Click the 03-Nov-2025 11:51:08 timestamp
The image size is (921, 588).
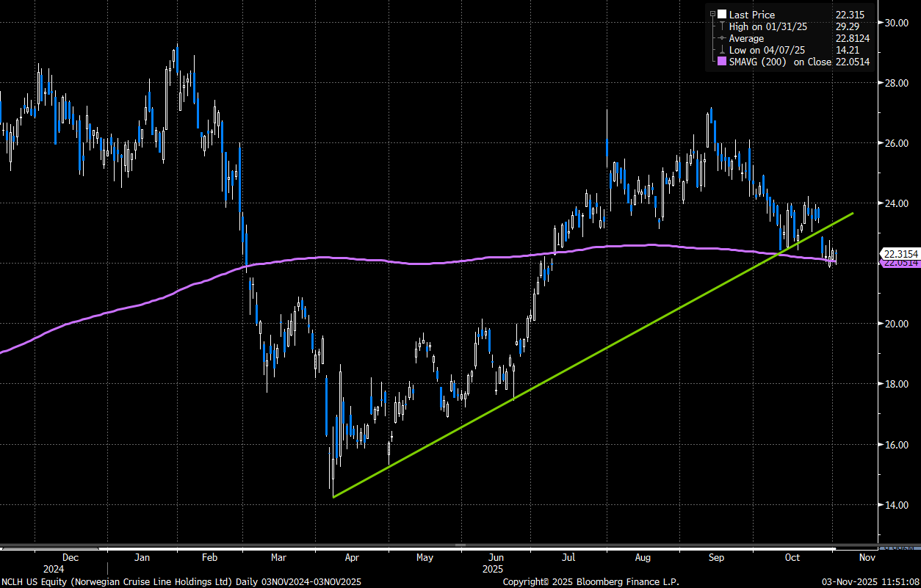point(869,581)
